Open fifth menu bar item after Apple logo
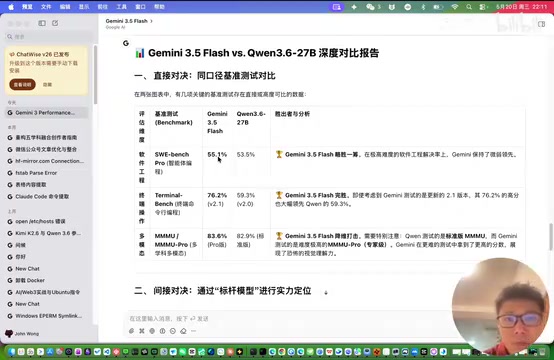 102,7
